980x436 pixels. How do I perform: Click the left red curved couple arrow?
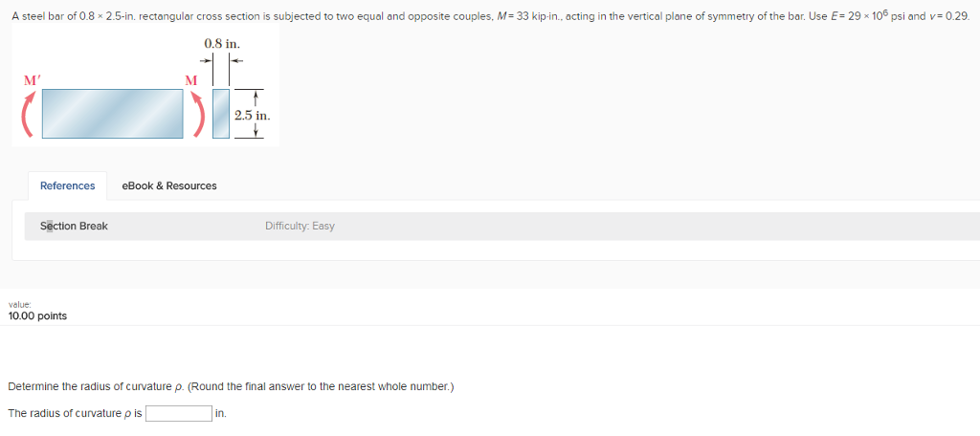29,114
